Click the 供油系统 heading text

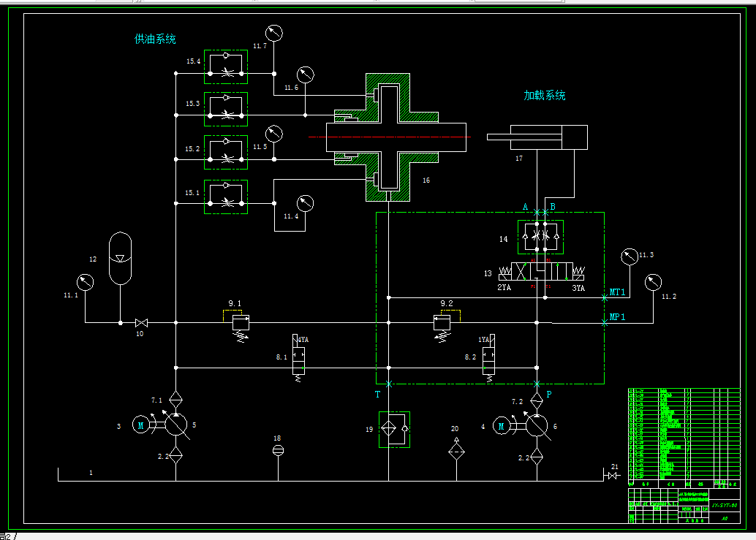click(x=155, y=39)
